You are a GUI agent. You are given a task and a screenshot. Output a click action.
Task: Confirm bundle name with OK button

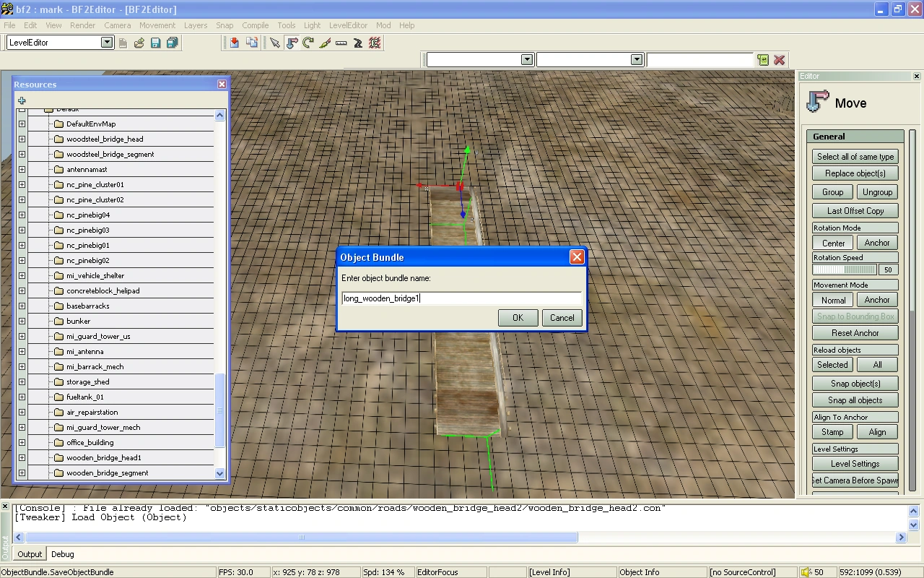518,318
